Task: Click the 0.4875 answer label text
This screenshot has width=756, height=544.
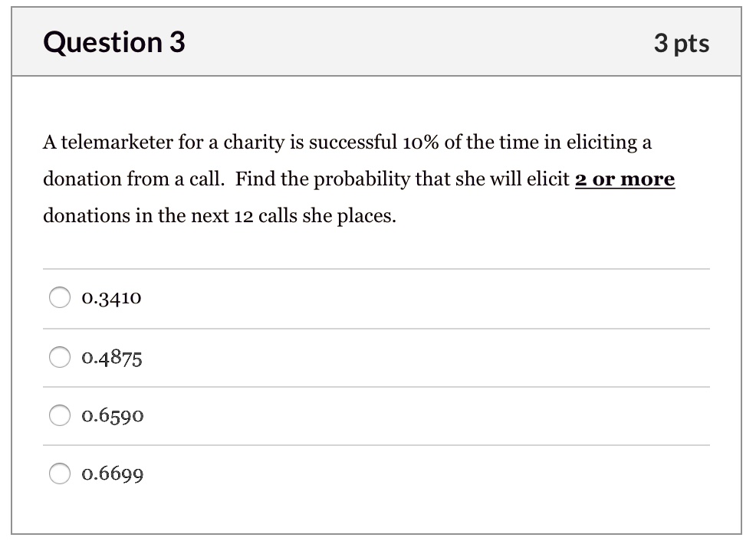Action: (x=112, y=358)
